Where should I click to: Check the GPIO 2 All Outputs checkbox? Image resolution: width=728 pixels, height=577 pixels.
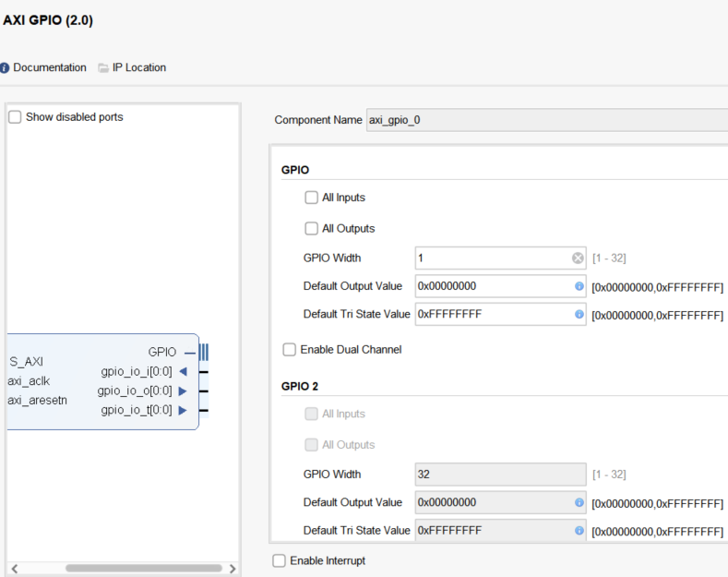pyautogui.click(x=311, y=445)
